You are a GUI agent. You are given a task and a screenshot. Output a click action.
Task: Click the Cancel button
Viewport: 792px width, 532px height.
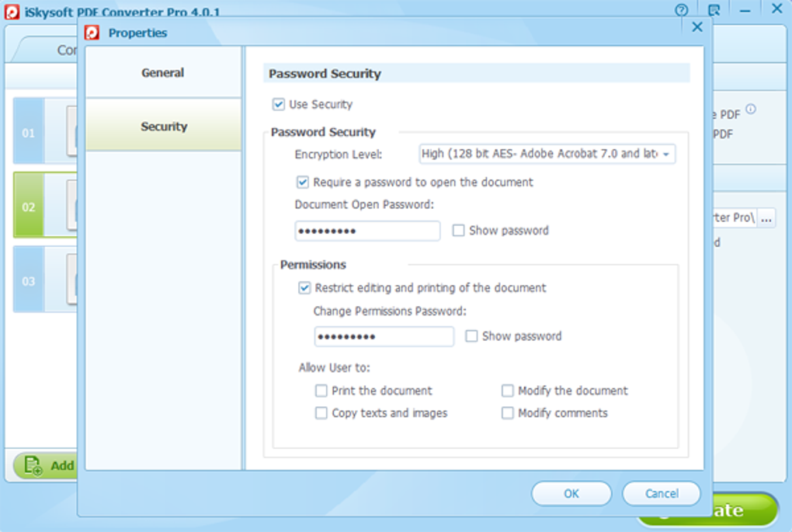pos(662,493)
